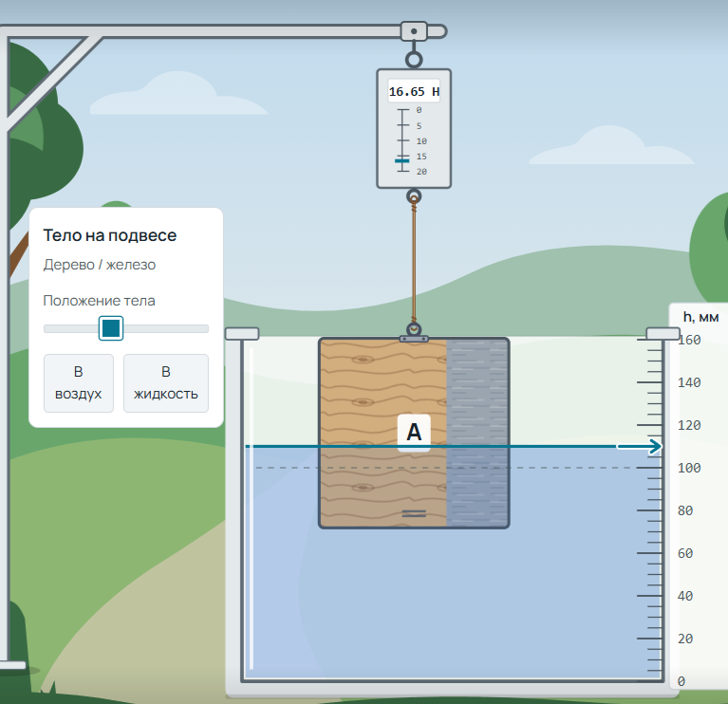
Task: Click the 100 mark on the depth ruler
Action: (689, 468)
